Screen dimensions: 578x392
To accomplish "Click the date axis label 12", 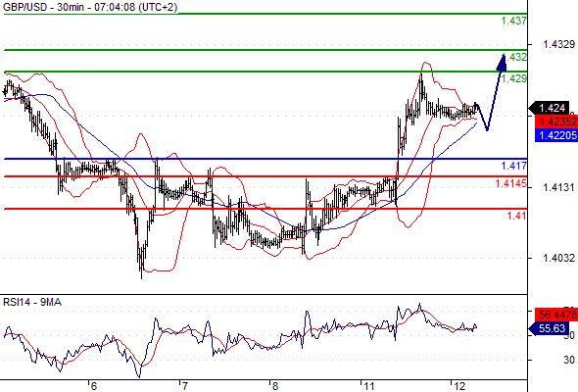I will tap(459, 386).
